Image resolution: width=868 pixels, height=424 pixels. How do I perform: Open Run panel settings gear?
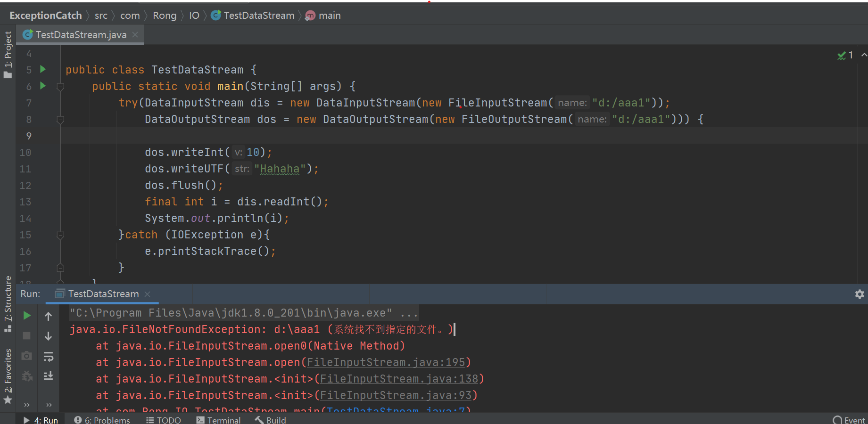pos(860,294)
